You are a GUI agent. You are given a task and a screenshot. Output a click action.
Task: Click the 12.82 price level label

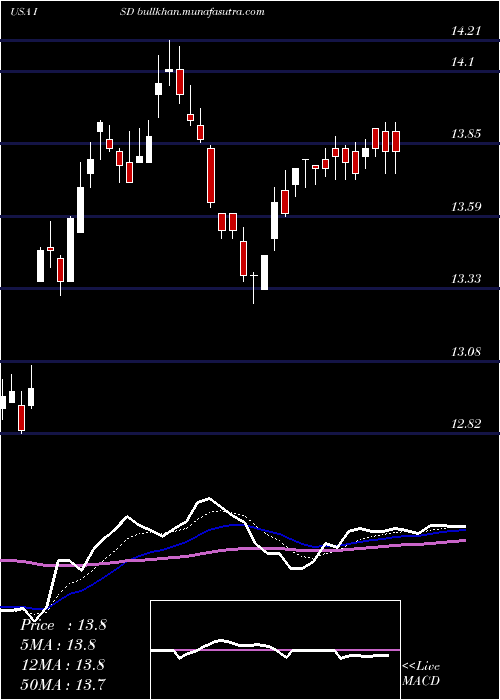[466, 424]
